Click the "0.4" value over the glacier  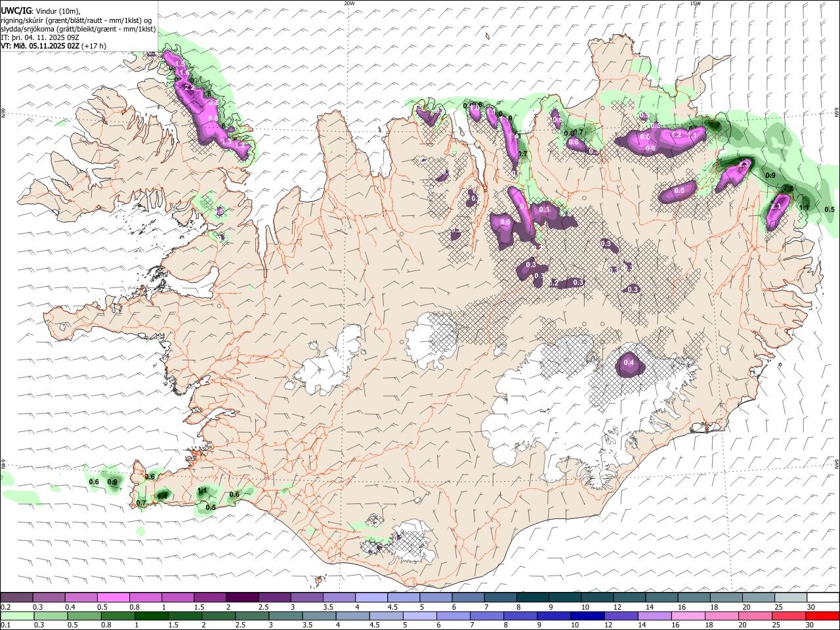tap(629, 362)
